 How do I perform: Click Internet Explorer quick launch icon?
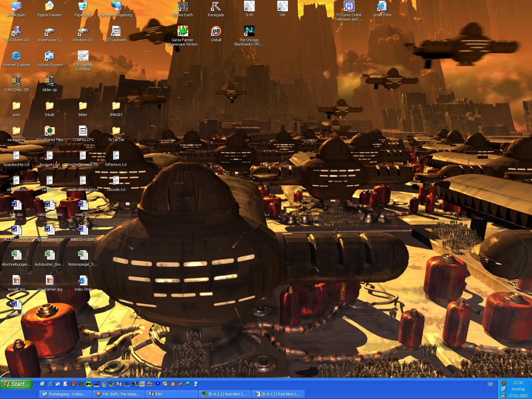50,384
